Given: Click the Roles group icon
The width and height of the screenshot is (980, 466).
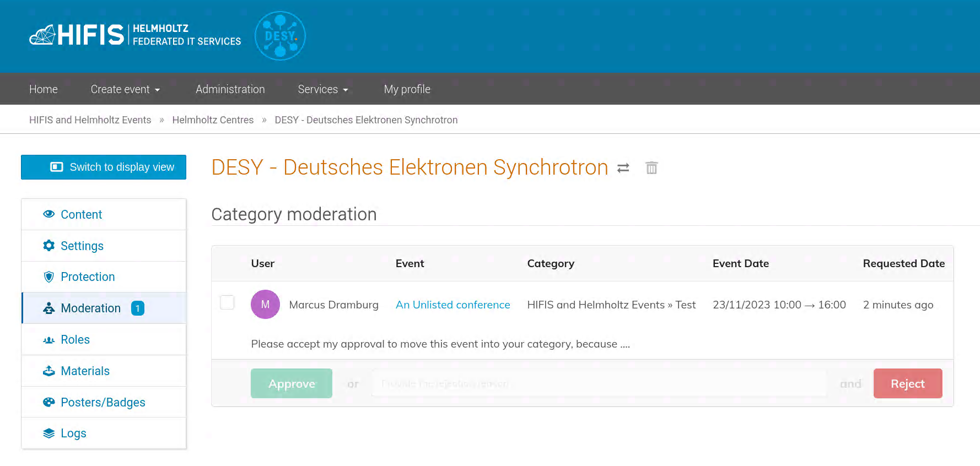Looking at the screenshot, I should (x=49, y=340).
